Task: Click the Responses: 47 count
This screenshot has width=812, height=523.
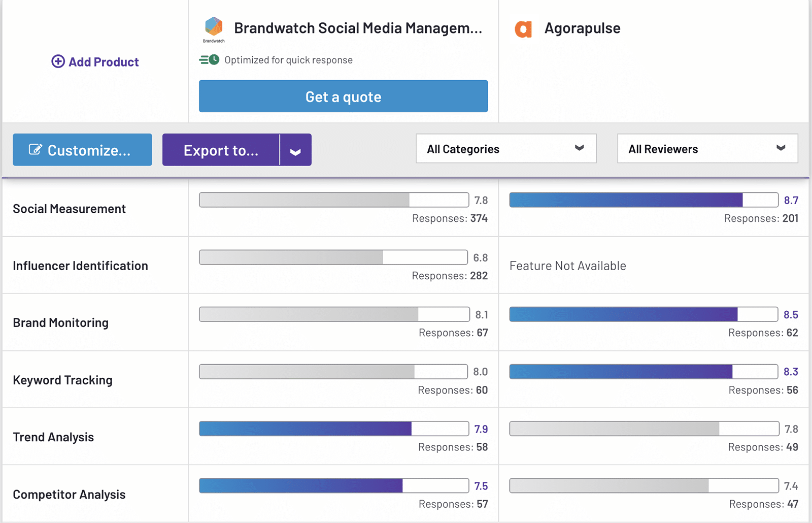Action: [x=763, y=504]
